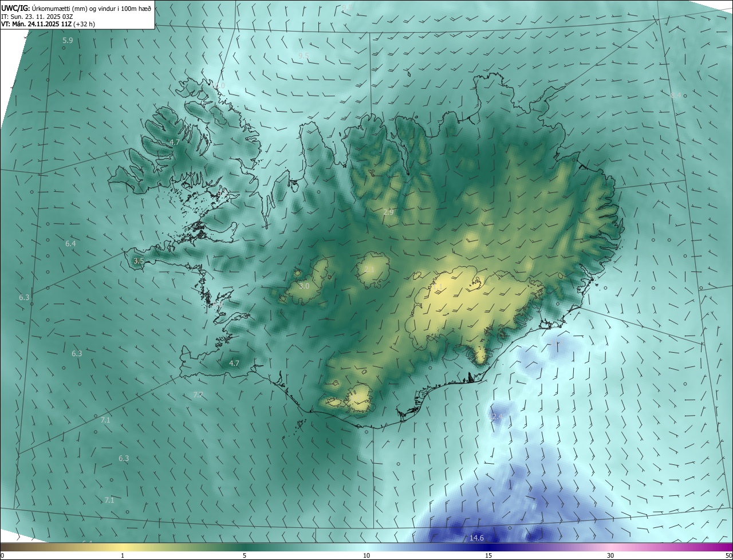733x560 pixels.
Task: Click the 14.6 value in the dark blue area
Action: coord(476,538)
